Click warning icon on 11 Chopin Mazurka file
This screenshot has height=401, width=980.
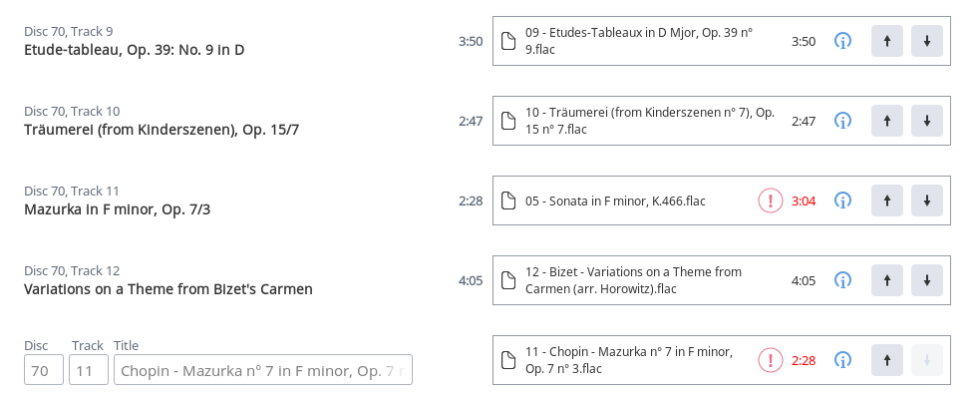771,360
